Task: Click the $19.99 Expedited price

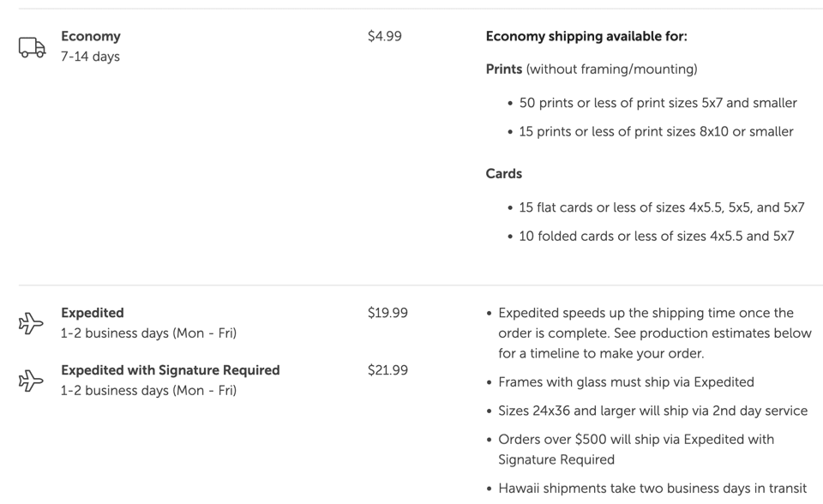Action: tap(387, 313)
